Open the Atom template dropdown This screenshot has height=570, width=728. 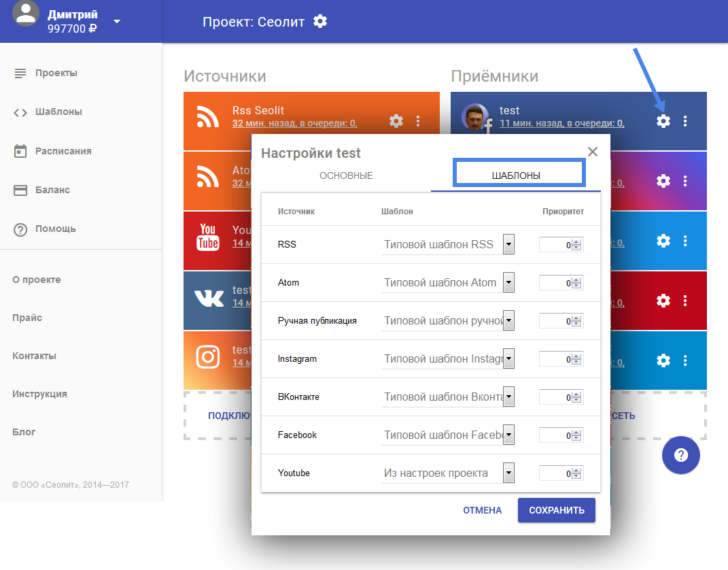(508, 283)
